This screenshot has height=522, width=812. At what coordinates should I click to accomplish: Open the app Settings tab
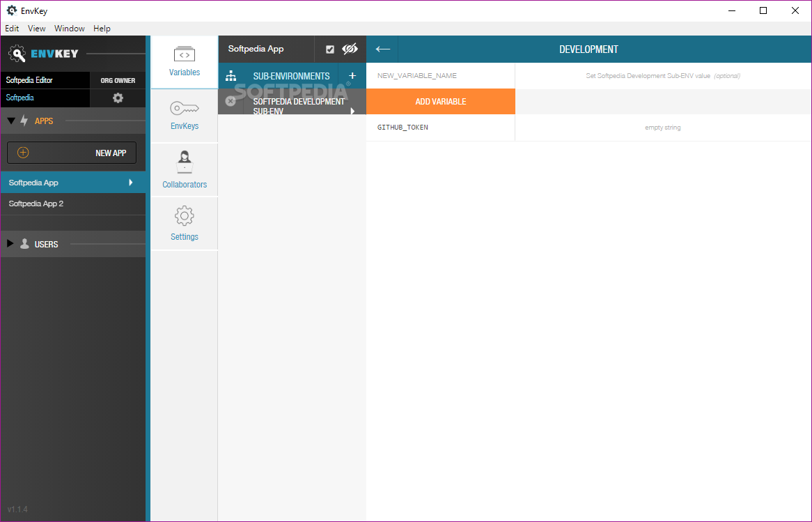pyautogui.click(x=185, y=224)
